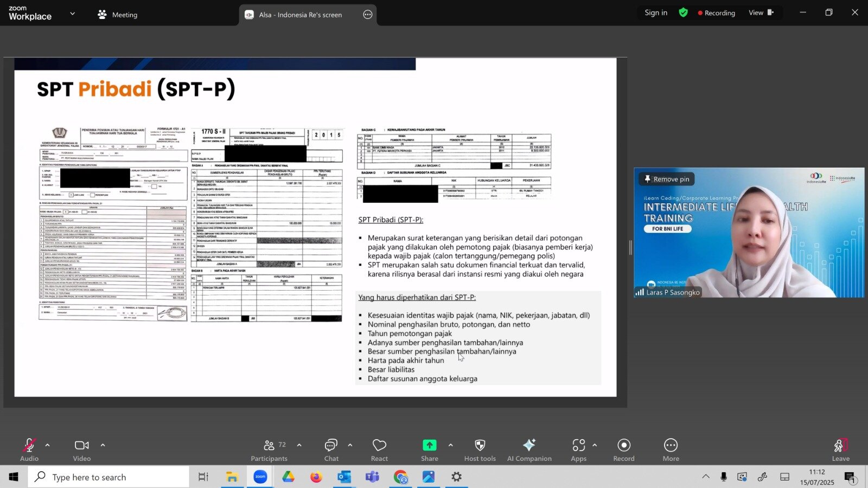
Task: Open the tray pen workspace icon
Action: [x=762, y=477]
